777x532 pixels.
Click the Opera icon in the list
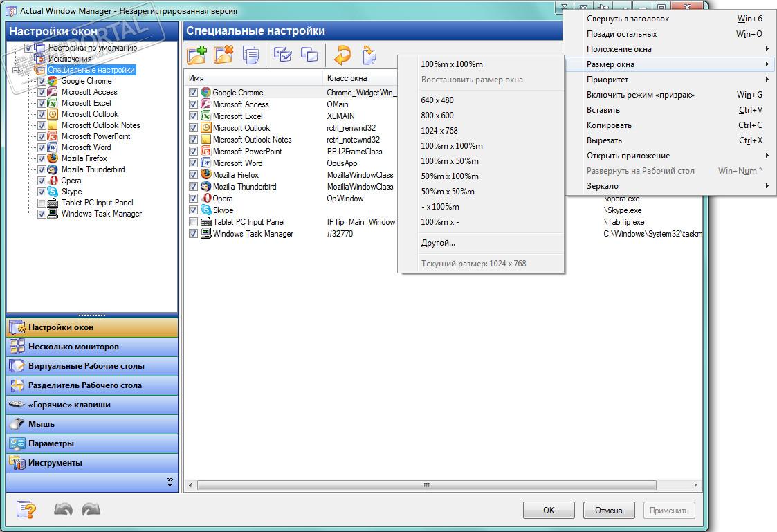pos(206,198)
